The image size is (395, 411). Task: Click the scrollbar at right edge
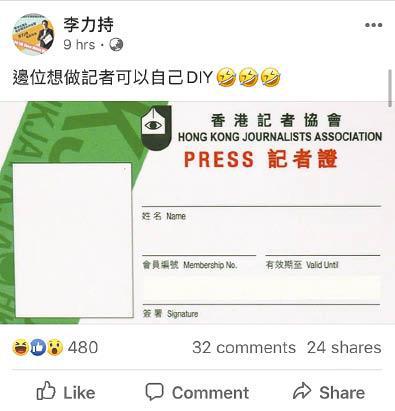[391, 88]
